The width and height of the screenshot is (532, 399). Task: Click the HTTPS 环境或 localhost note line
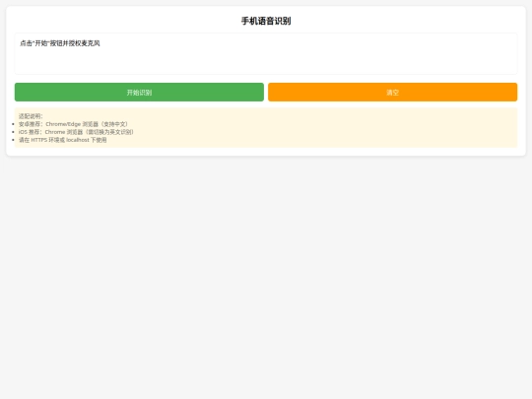click(63, 140)
